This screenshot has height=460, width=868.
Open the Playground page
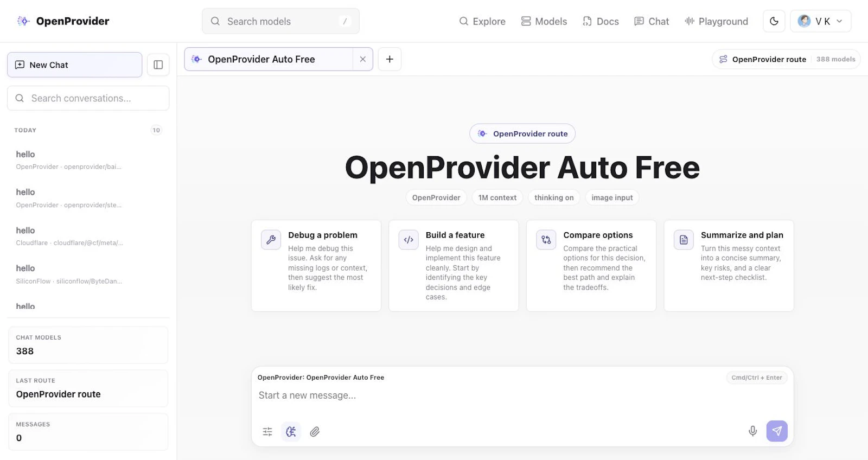716,21
